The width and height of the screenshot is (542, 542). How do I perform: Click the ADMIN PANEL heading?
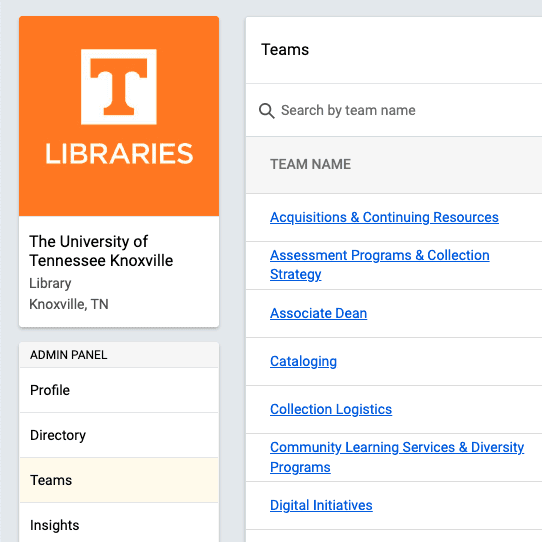pos(68,355)
